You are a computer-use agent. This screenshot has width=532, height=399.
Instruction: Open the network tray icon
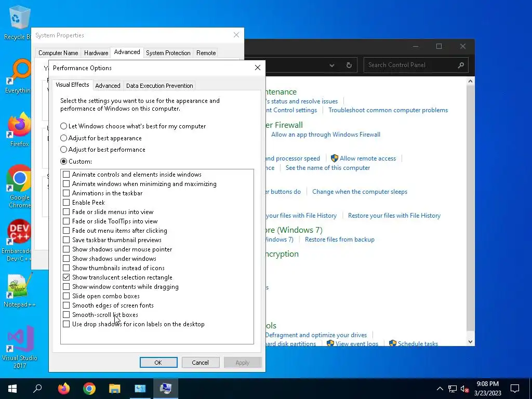click(x=453, y=389)
